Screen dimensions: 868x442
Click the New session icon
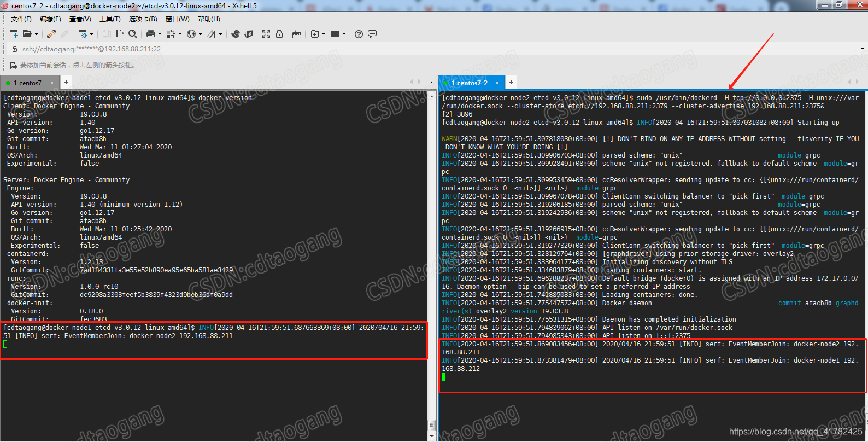14,34
